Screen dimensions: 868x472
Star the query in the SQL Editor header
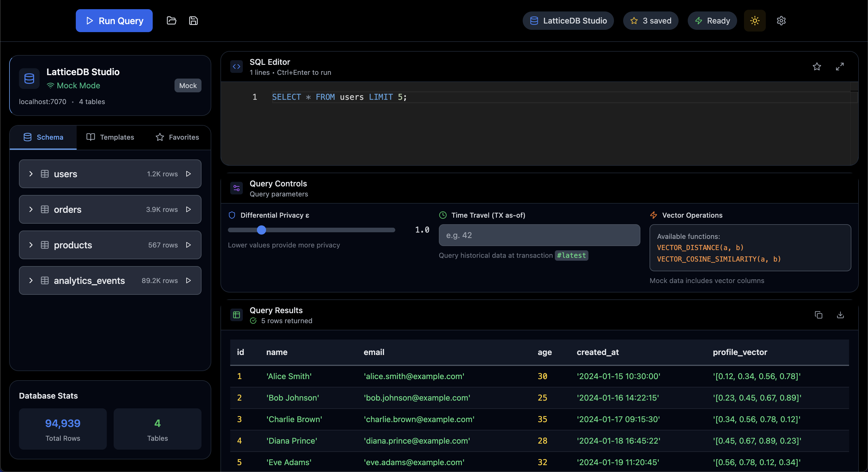(x=817, y=67)
